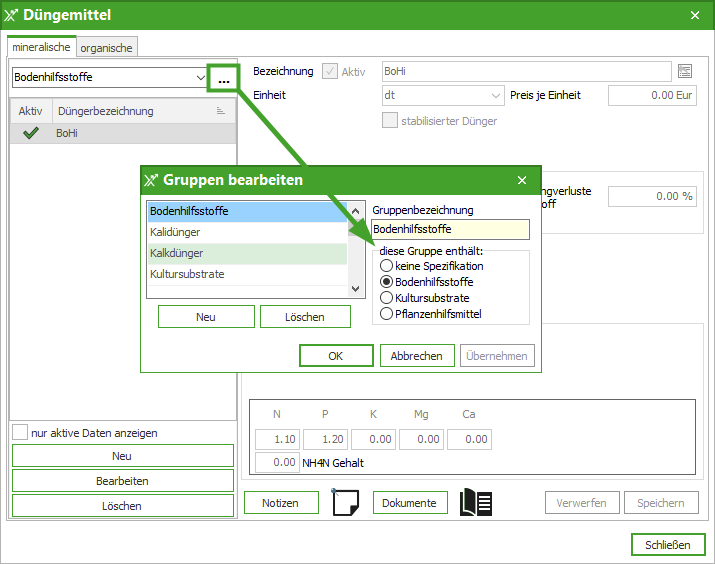Open the Einheit dt dropdown
715x564 pixels.
tap(496, 96)
